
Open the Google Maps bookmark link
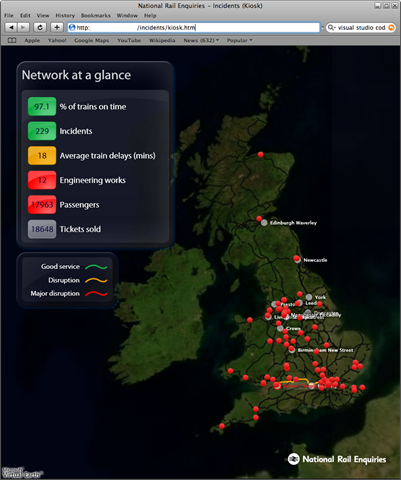pyautogui.click(x=92, y=40)
